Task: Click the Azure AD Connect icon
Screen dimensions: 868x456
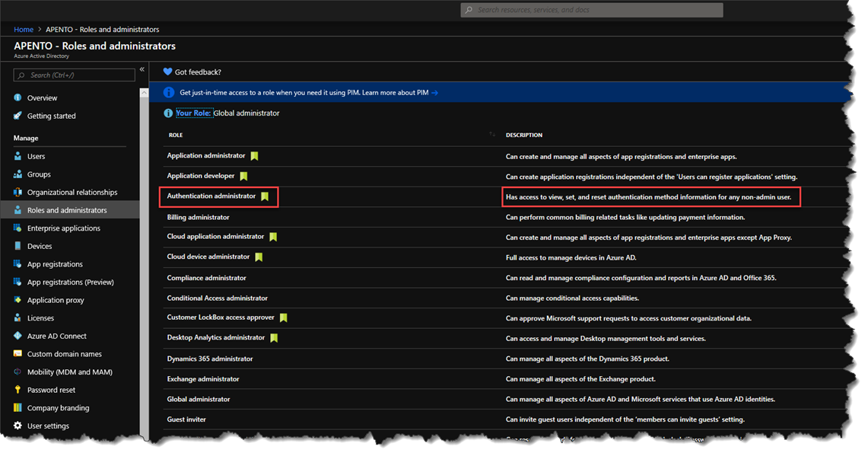Action: coord(17,336)
